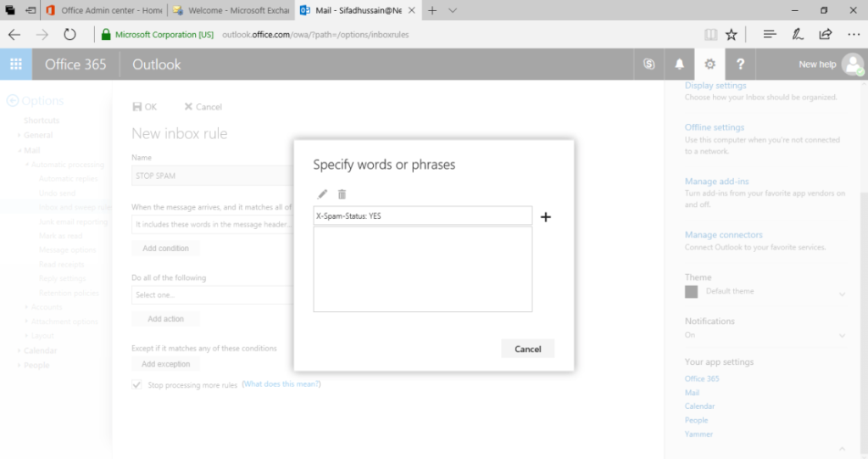Open Display settings link
The width and height of the screenshot is (868, 459).
[715, 86]
